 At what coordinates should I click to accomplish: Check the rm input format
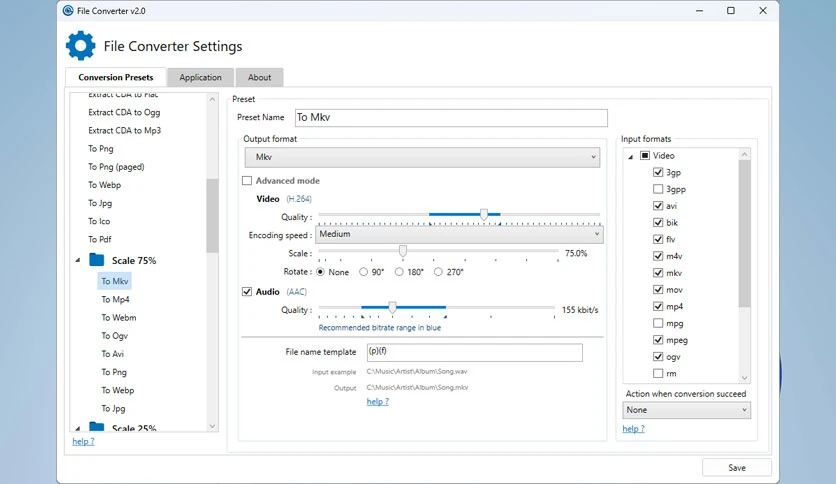(x=658, y=373)
